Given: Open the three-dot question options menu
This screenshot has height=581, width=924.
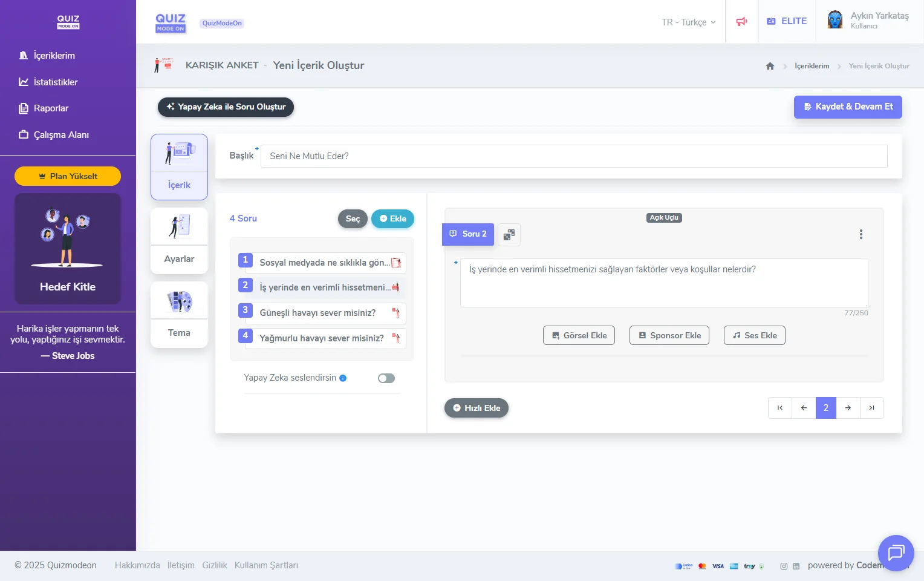Looking at the screenshot, I should 861,234.
